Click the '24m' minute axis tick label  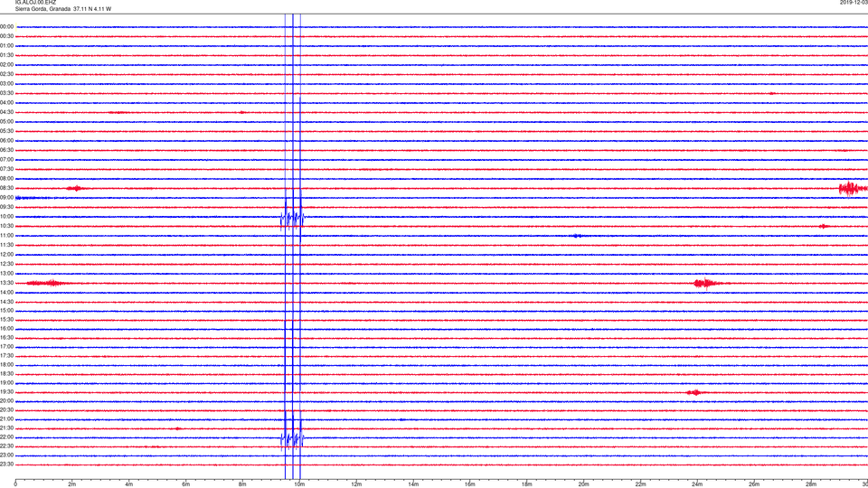pyautogui.click(x=697, y=484)
